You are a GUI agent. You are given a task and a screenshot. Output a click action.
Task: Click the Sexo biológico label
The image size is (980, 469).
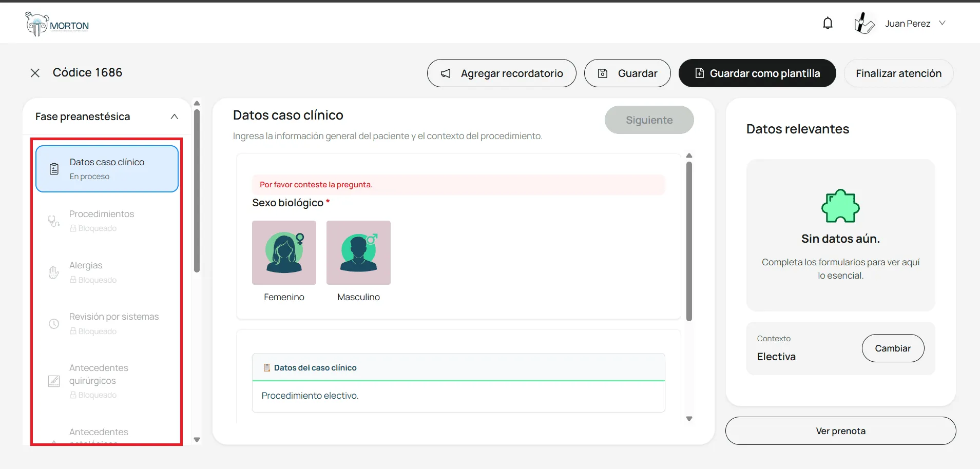tap(287, 203)
